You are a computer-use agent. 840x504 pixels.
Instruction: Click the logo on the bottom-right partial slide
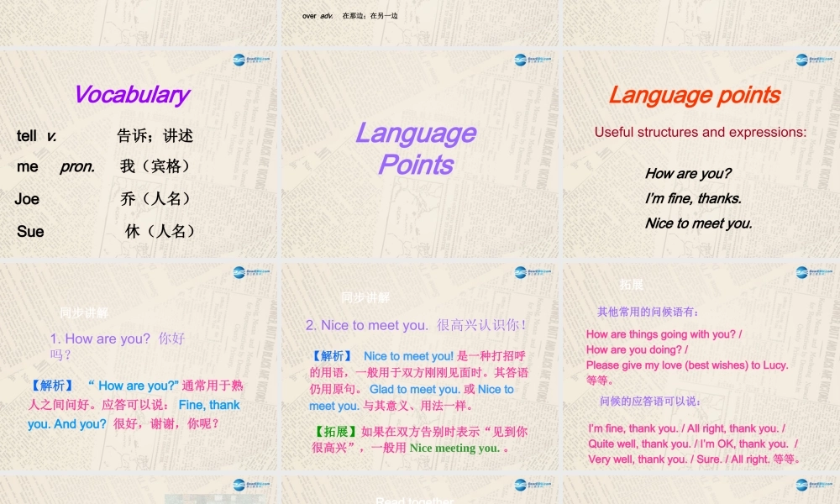pos(801,483)
